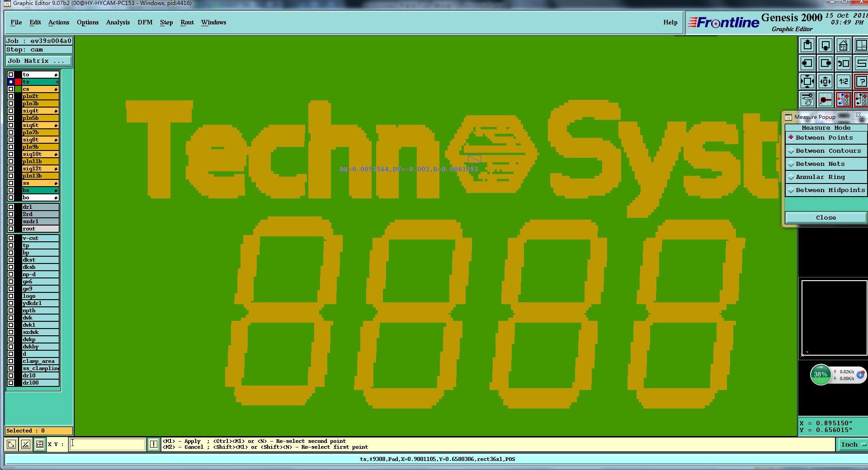The height and width of the screenshot is (470, 868).
Task: Open the Help menu
Action: (670, 23)
